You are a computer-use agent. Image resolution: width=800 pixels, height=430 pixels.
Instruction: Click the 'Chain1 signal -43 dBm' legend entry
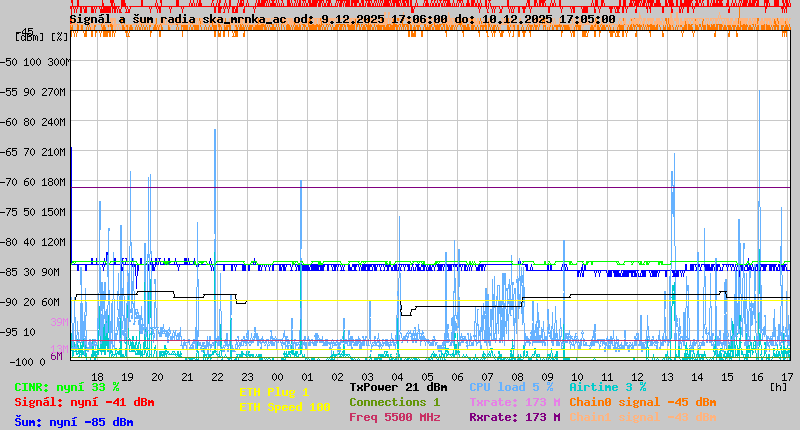point(643,417)
